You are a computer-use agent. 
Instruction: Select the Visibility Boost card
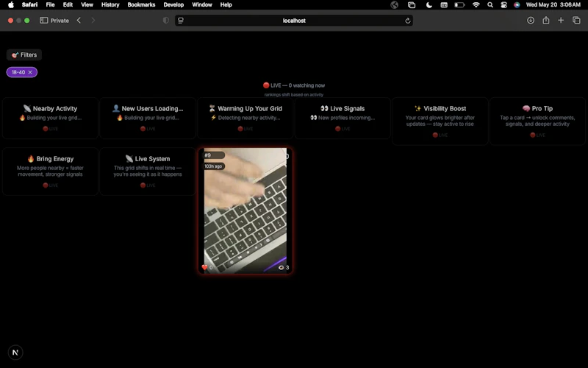(x=440, y=121)
